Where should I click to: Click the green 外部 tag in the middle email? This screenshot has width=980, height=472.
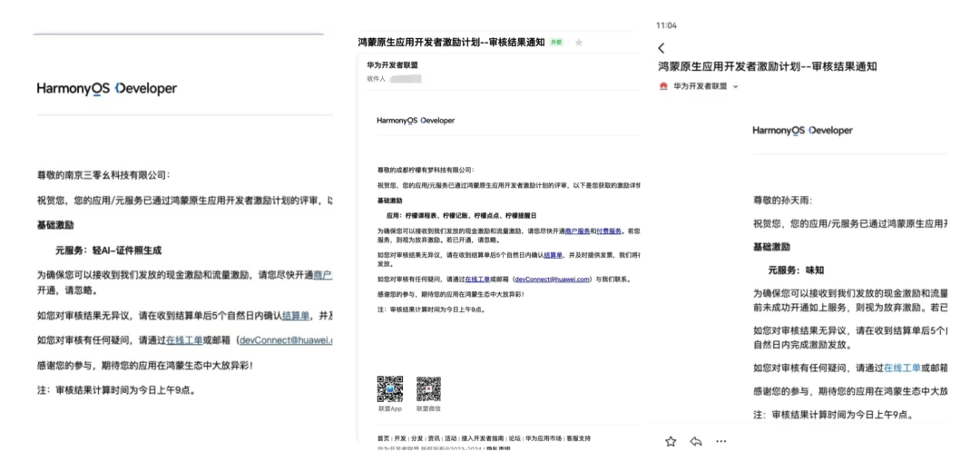click(555, 43)
